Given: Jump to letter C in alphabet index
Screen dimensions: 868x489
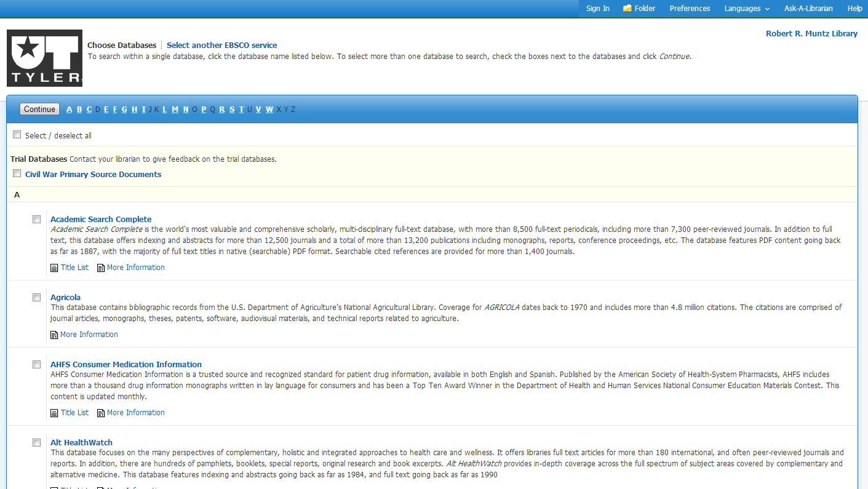Looking at the screenshot, I should coord(89,109).
